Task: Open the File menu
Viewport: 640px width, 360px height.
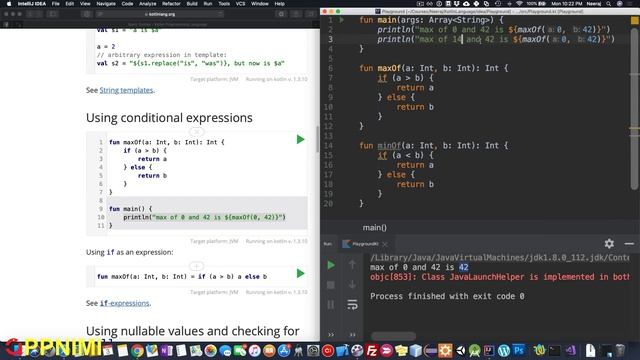Action: pos(56,4)
